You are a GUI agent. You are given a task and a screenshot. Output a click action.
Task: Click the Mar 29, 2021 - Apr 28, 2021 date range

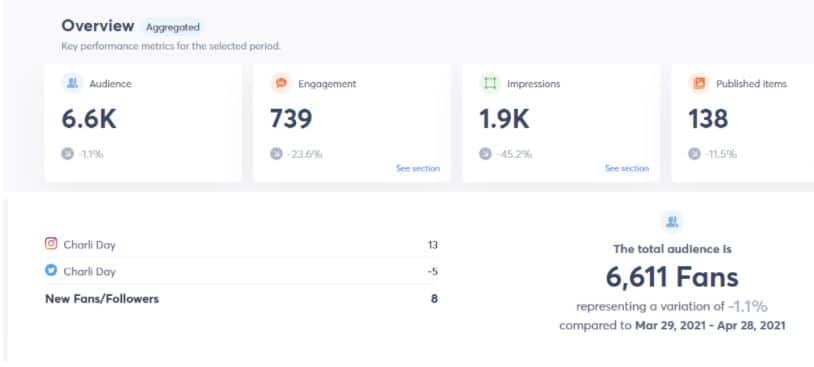click(x=710, y=326)
